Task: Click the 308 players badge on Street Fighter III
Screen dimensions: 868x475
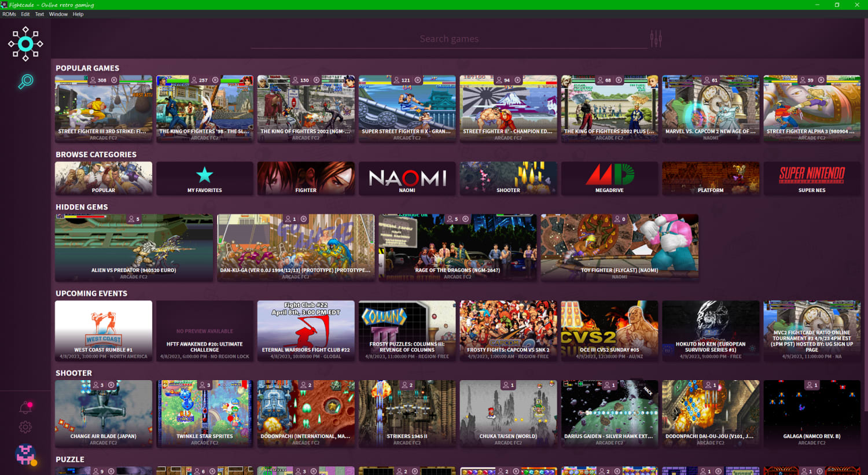Action: pos(98,80)
